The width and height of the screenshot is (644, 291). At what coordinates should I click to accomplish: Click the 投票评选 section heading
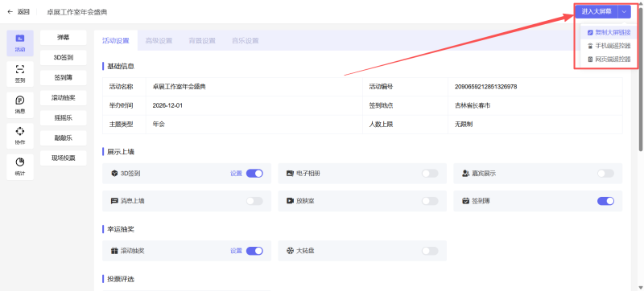pos(121,279)
